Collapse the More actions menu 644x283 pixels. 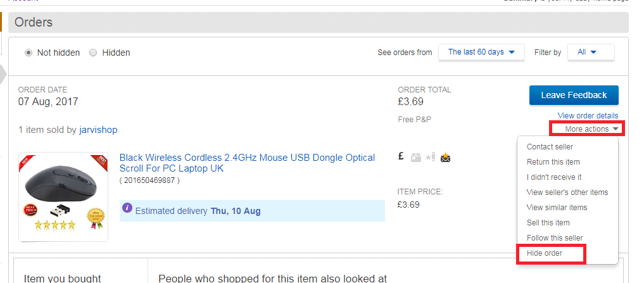[x=587, y=129]
